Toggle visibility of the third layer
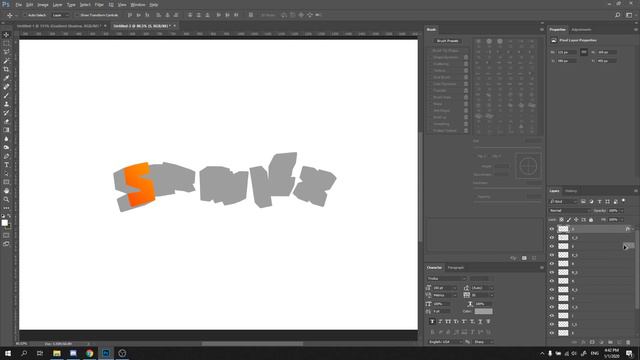The height and width of the screenshot is (360, 640). click(552, 246)
